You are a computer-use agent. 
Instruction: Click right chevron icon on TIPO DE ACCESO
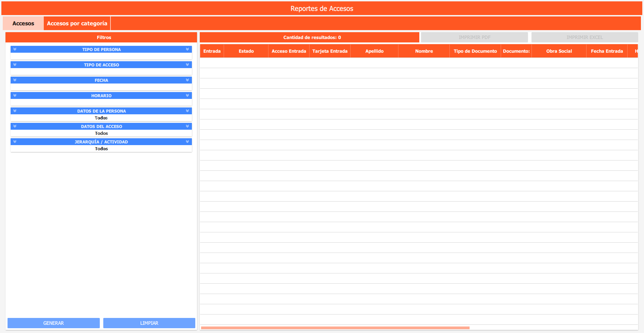click(x=187, y=65)
